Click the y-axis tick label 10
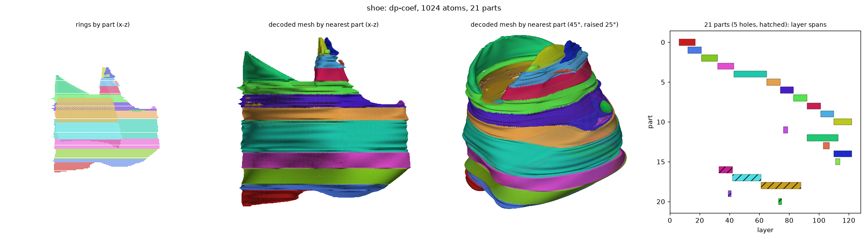Screen dimensions: 868x241 pos(661,122)
